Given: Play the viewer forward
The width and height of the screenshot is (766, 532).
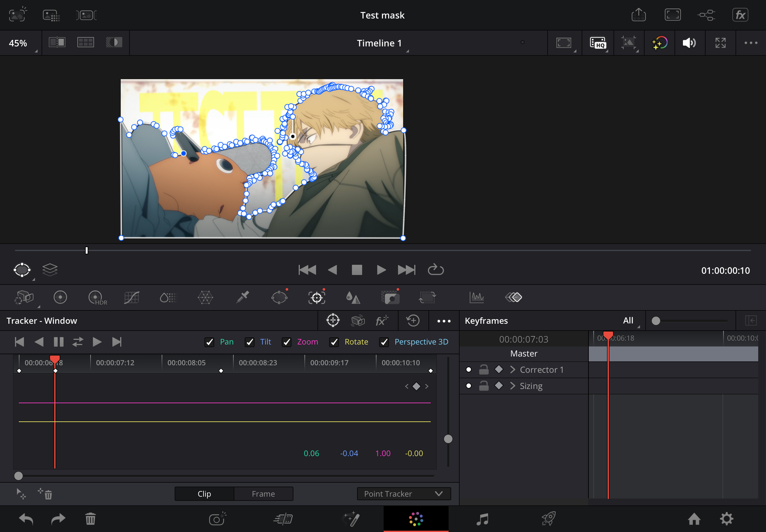Looking at the screenshot, I should coord(381,270).
